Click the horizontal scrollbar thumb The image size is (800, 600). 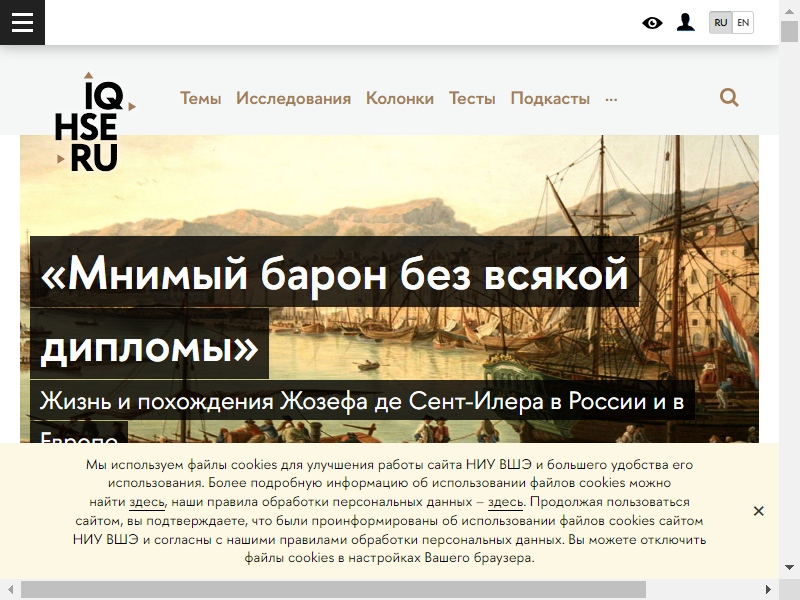click(333, 590)
